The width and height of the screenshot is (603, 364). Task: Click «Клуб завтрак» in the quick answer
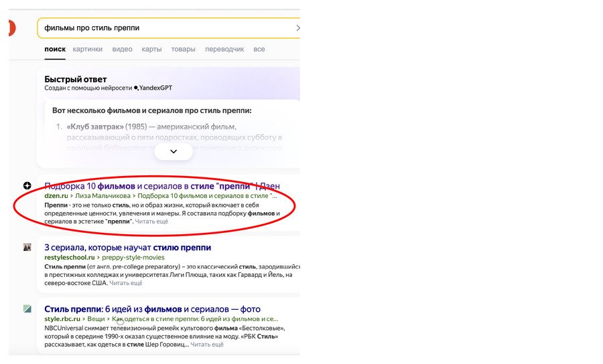pyautogui.click(x=95, y=126)
